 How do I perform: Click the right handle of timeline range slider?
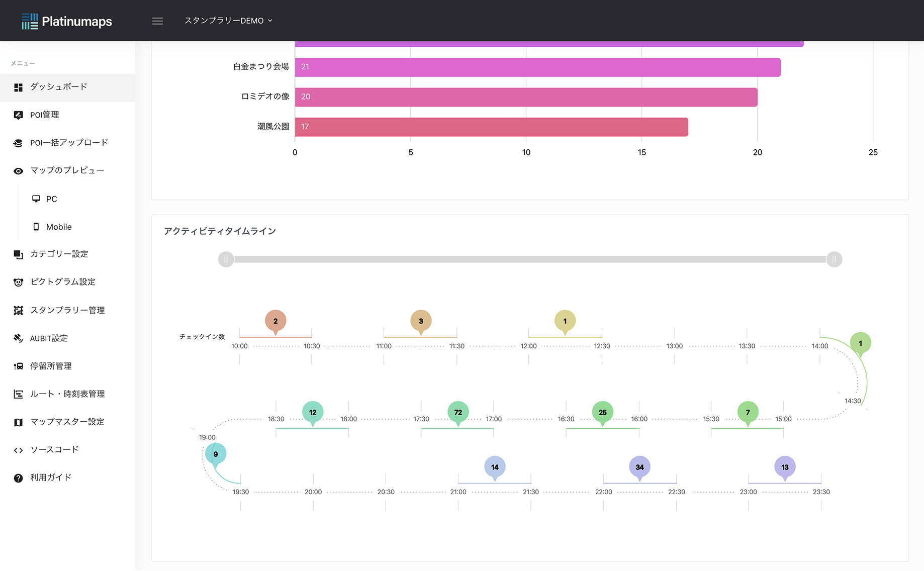click(x=834, y=259)
